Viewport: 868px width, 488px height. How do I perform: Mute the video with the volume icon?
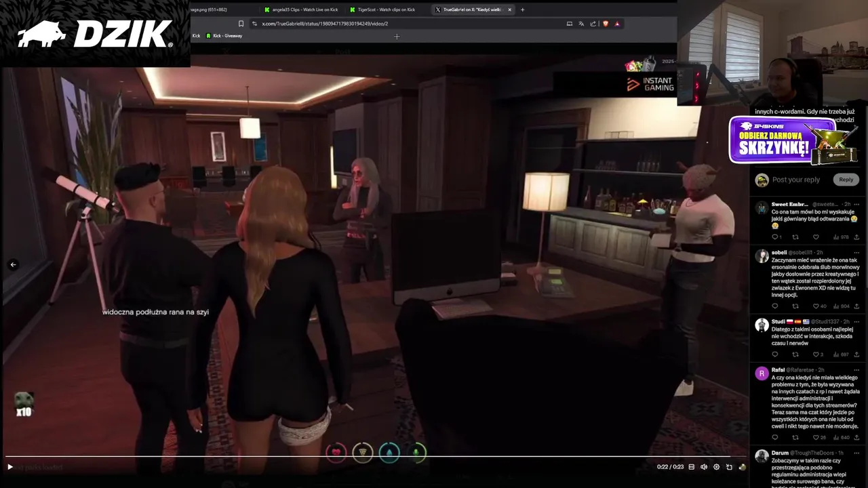pos(703,467)
